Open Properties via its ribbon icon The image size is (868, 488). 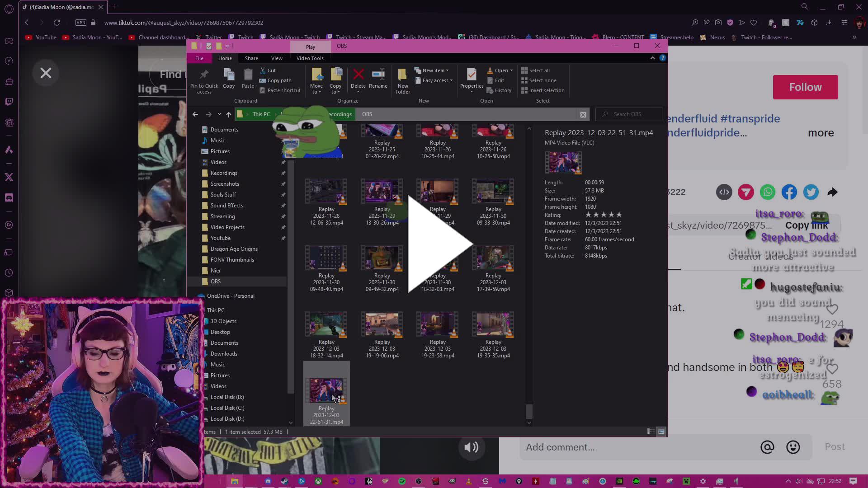click(x=472, y=76)
